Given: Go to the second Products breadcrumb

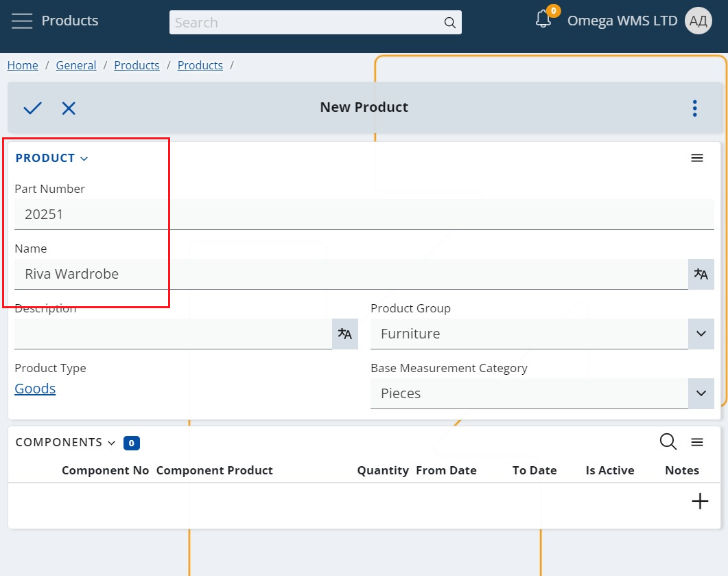Looking at the screenshot, I should (x=200, y=65).
